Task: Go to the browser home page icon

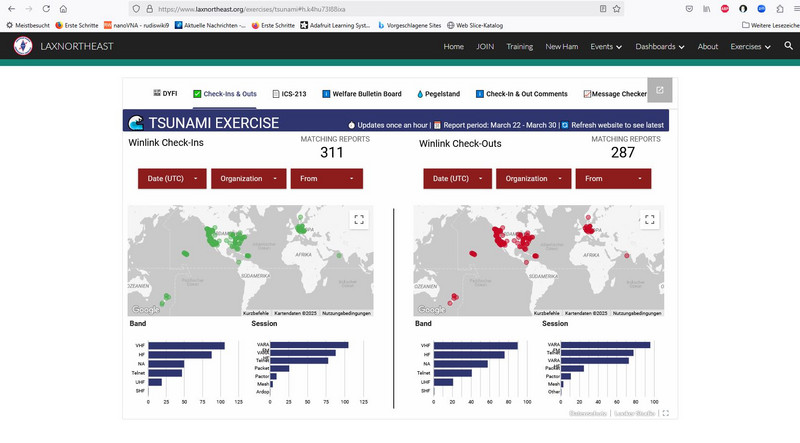Action: [x=63, y=8]
